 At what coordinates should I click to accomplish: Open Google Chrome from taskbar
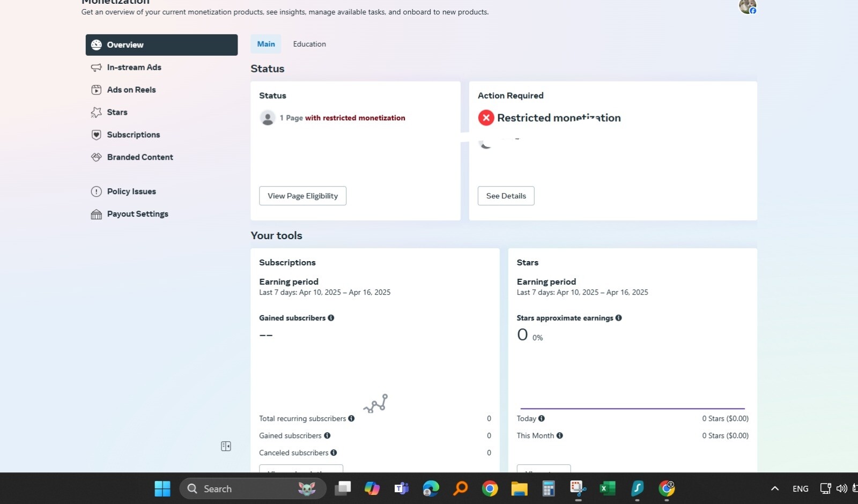coord(490,489)
